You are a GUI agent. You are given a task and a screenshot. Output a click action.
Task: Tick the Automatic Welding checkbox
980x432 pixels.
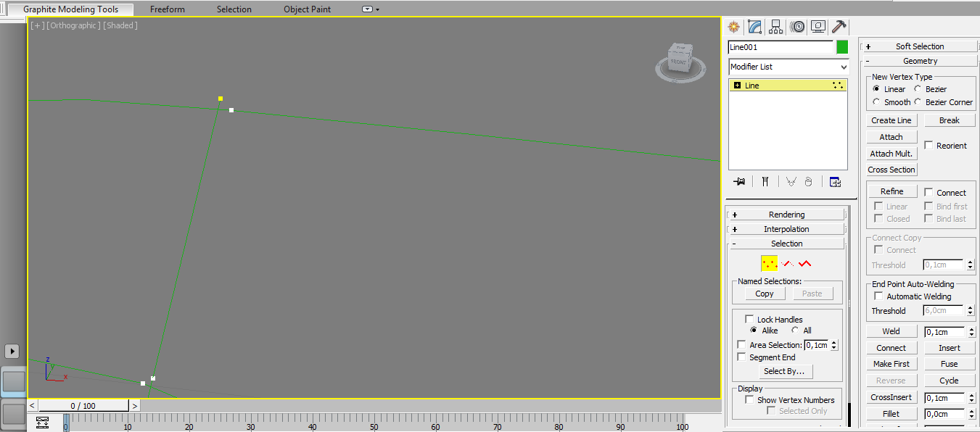[x=879, y=296]
